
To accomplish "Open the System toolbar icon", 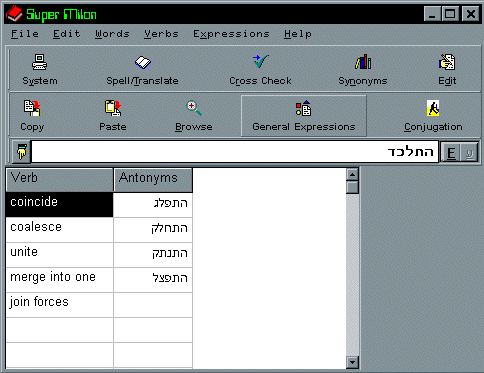I will click(40, 70).
